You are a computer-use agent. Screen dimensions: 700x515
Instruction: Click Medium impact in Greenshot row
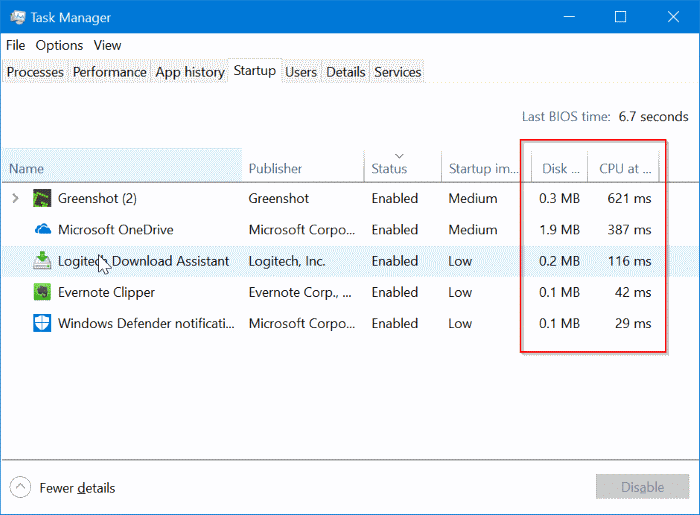tap(473, 198)
